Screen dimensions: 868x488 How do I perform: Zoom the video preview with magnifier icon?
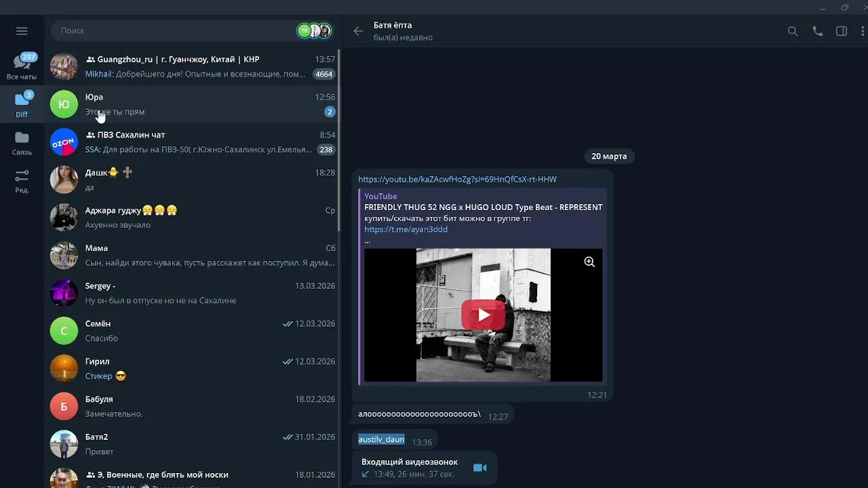click(589, 262)
